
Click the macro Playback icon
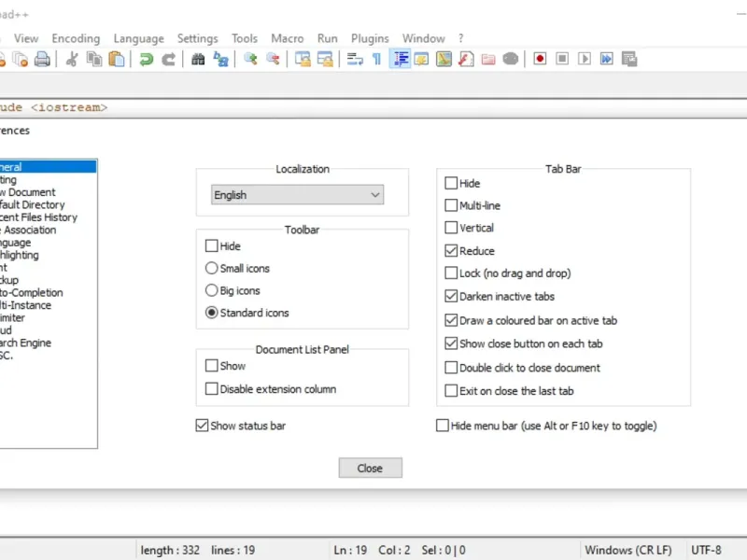click(x=585, y=59)
